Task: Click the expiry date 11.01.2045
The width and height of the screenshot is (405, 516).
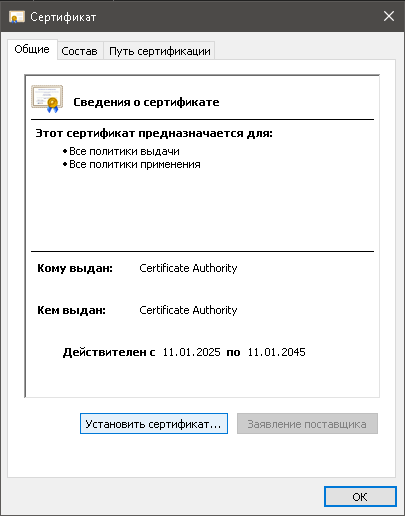Action: click(x=276, y=352)
